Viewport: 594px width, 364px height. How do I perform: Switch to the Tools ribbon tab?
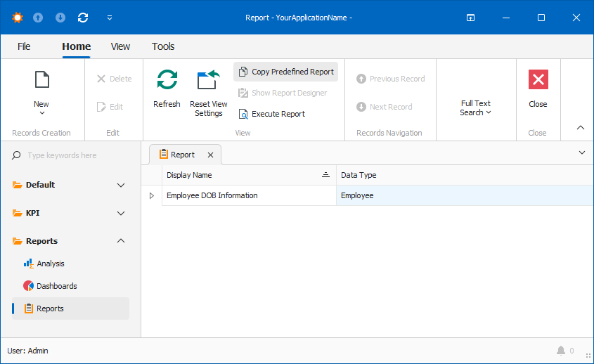click(163, 46)
